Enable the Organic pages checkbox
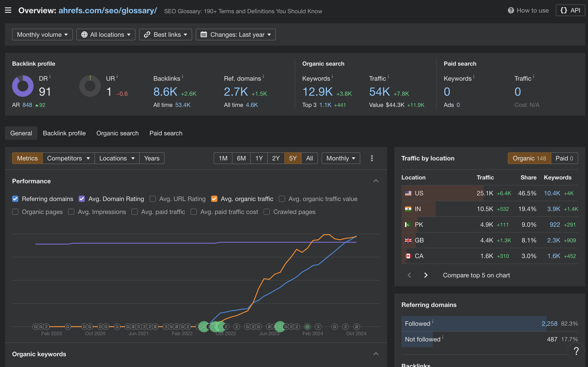 (15, 212)
